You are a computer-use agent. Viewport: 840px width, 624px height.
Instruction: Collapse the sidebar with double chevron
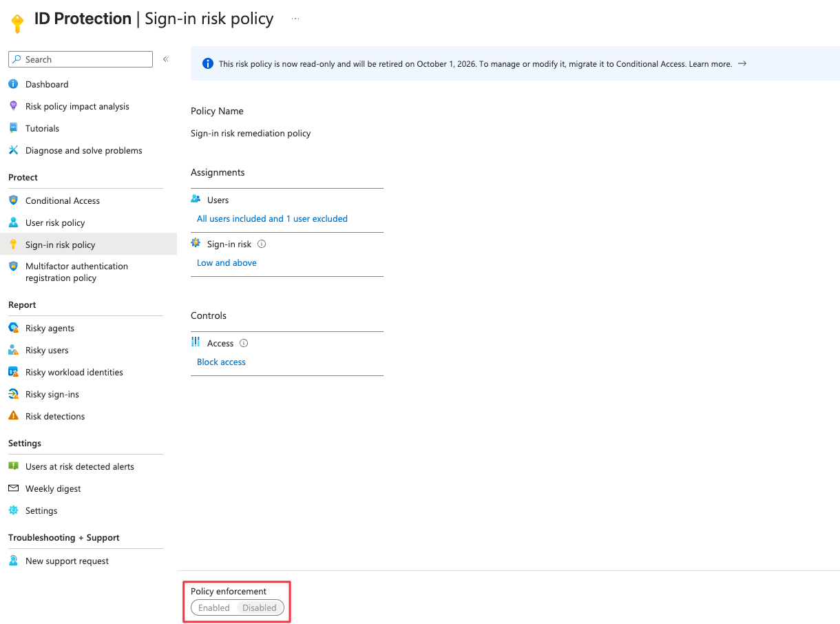165,59
